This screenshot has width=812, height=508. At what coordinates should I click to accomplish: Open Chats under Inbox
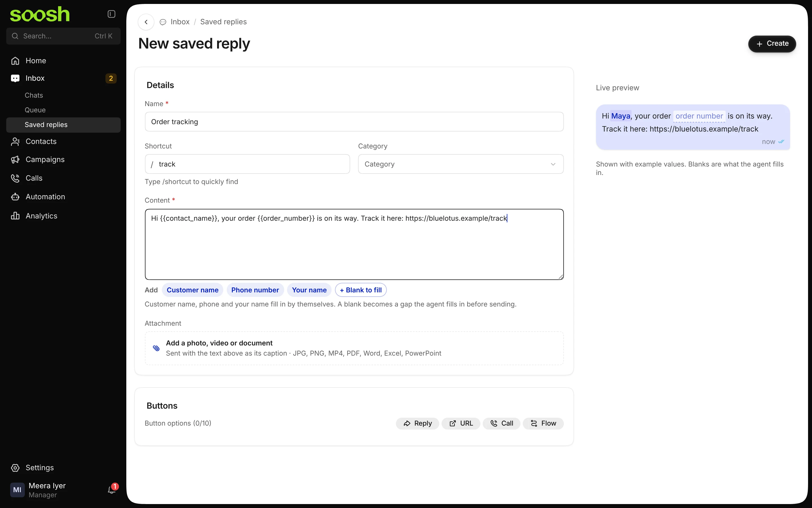point(34,95)
